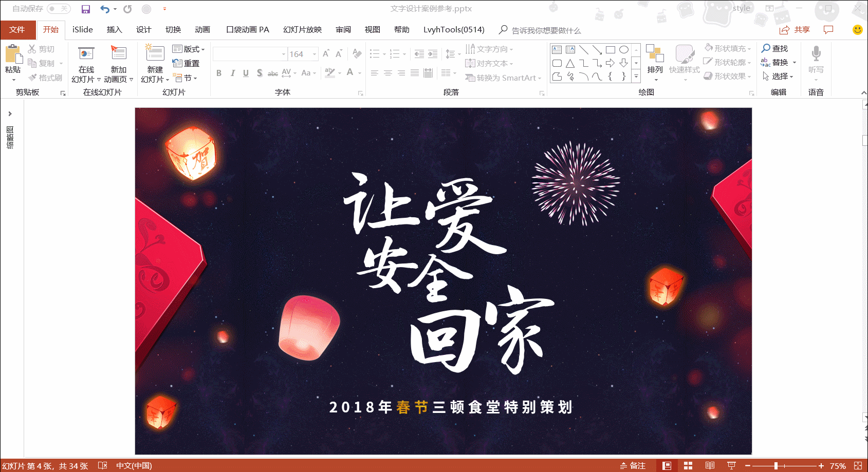This screenshot has height=472, width=868.
Task: Open the 文件 menu
Action: [x=17, y=30]
